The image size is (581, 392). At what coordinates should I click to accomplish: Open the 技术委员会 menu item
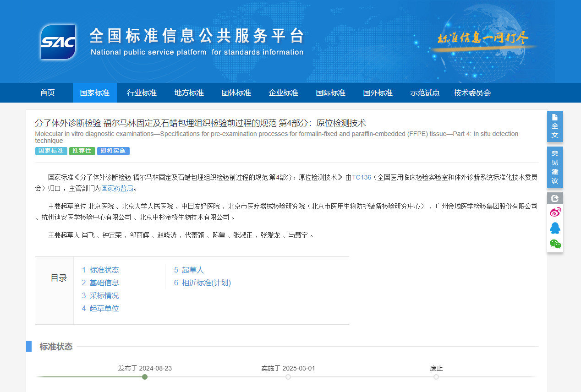(x=471, y=93)
